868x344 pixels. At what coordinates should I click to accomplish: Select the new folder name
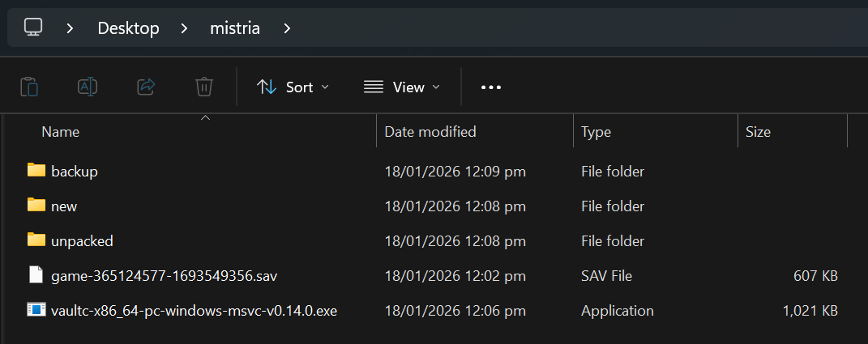coord(64,206)
